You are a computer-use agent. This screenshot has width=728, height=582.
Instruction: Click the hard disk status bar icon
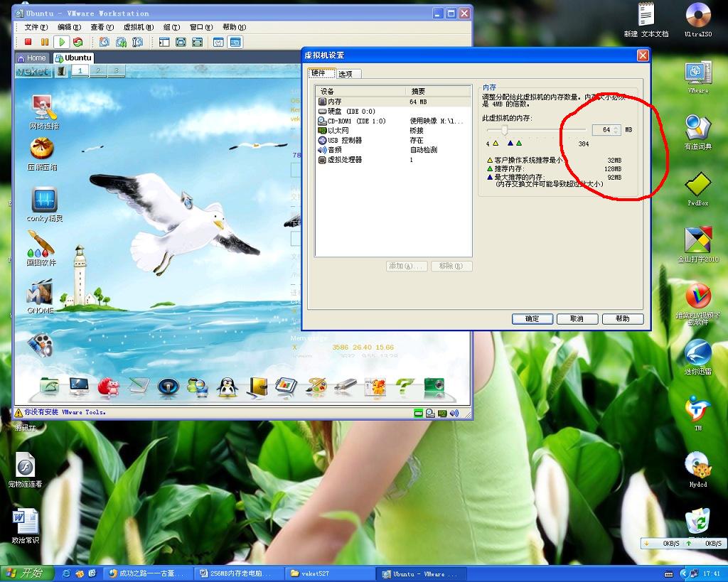click(x=418, y=413)
